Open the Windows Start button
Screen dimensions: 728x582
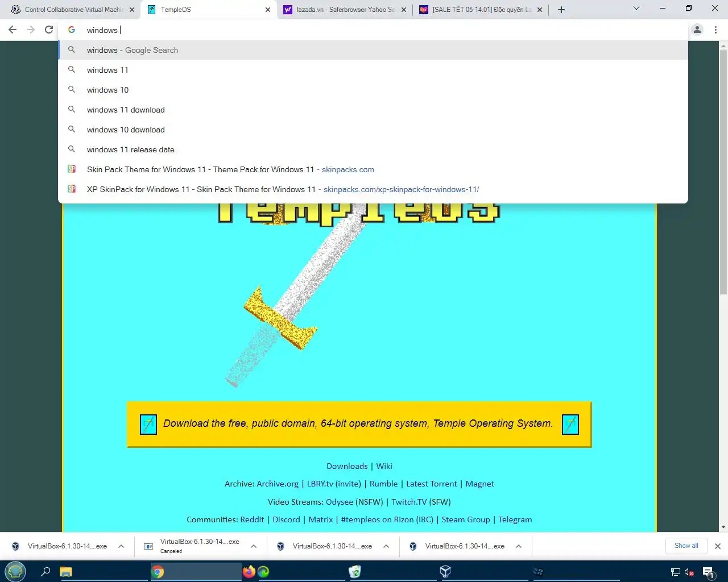[x=15, y=571]
